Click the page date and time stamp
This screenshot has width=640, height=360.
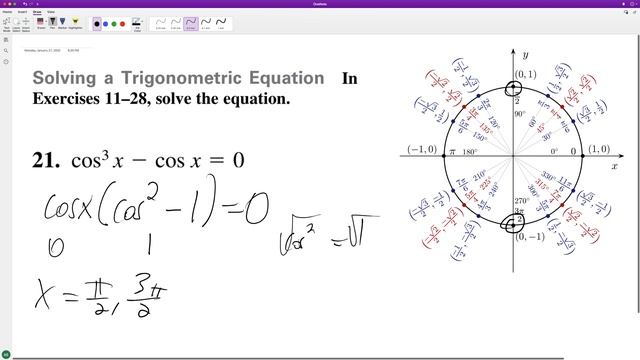pos(52,51)
